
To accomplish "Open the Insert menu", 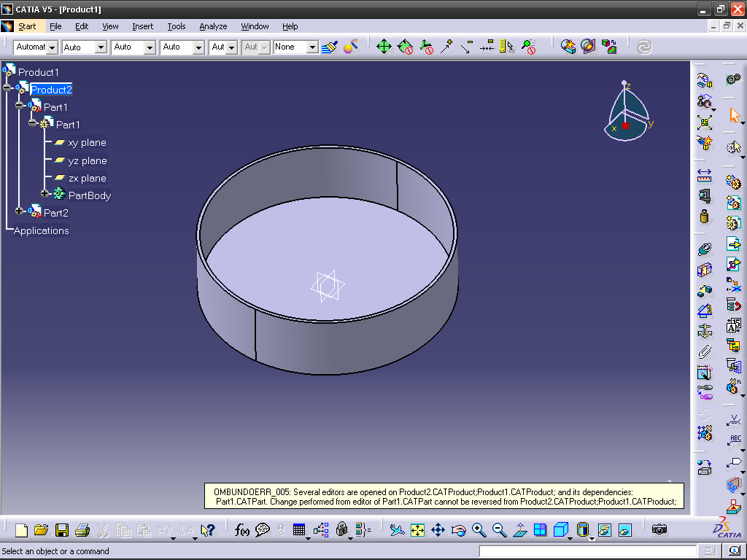I will point(142,26).
